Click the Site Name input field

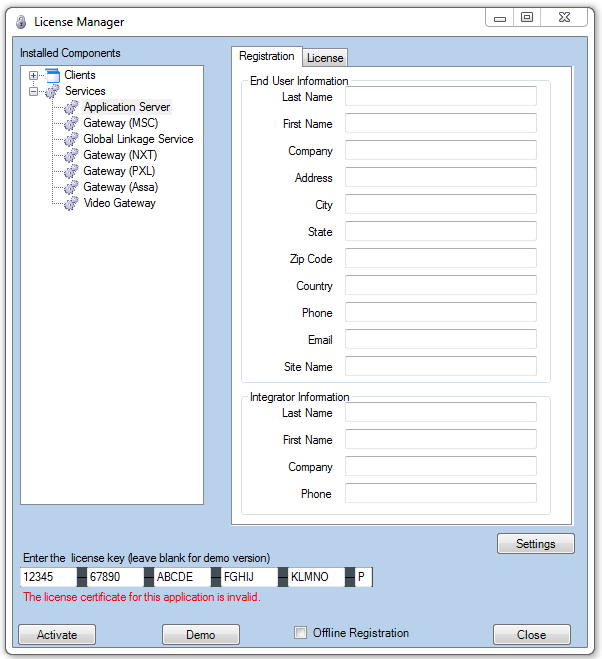point(440,367)
